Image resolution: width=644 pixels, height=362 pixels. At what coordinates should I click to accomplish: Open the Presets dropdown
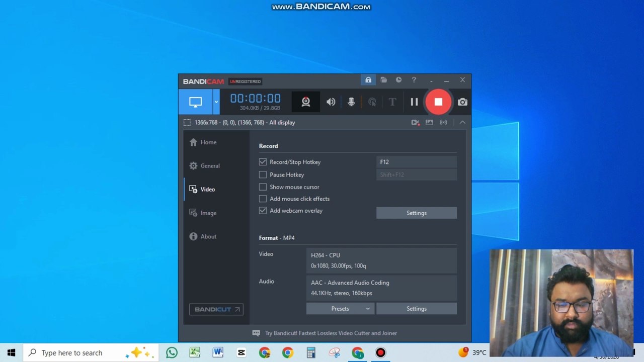[340, 309]
